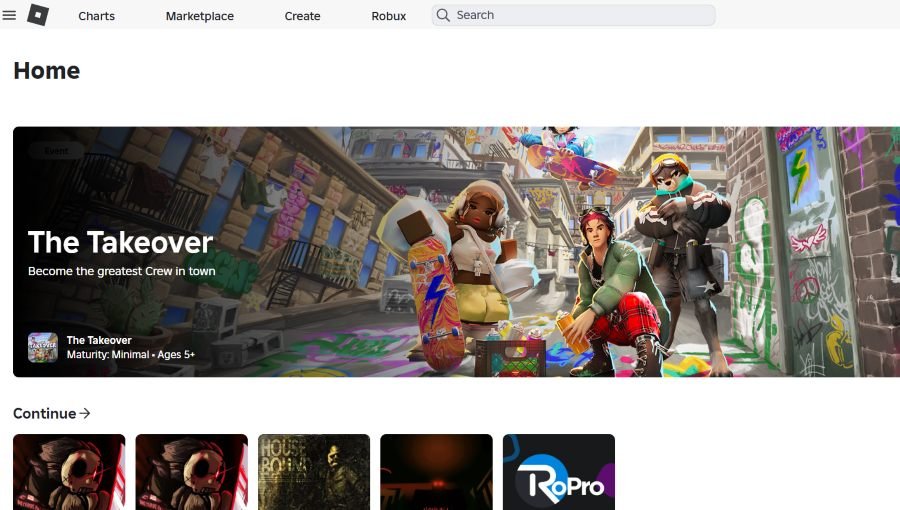The image size is (900, 510).
Task: Open the House Bound game tile
Action: click(x=314, y=472)
